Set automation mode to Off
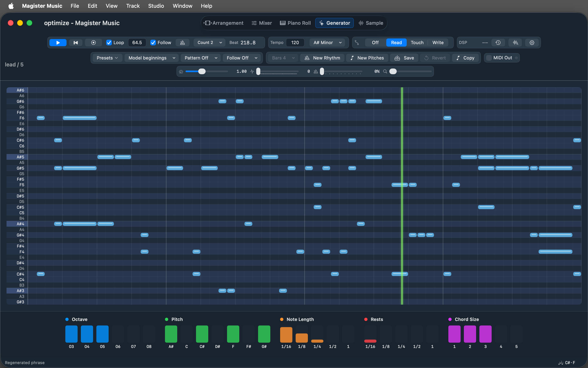Viewport: 588px width, 368px height. tap(375, 43)
